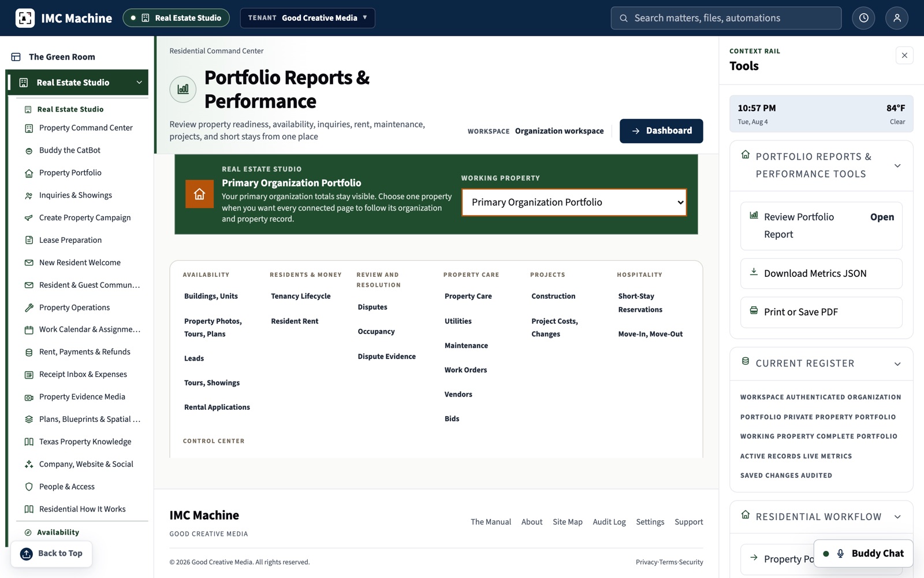924x578 pixels.
Task: Open the Review Portfolio Report tool
Action: (x=821, y=226)
